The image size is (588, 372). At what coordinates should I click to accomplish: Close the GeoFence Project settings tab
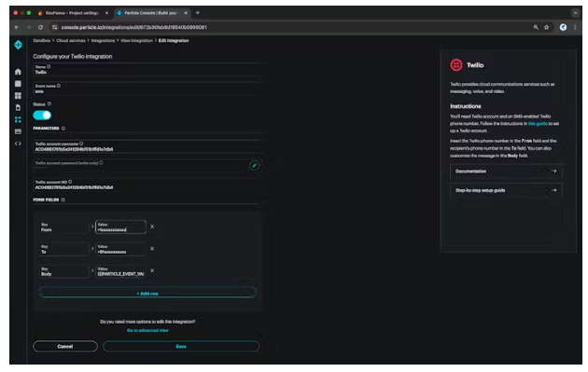point(107,13)
